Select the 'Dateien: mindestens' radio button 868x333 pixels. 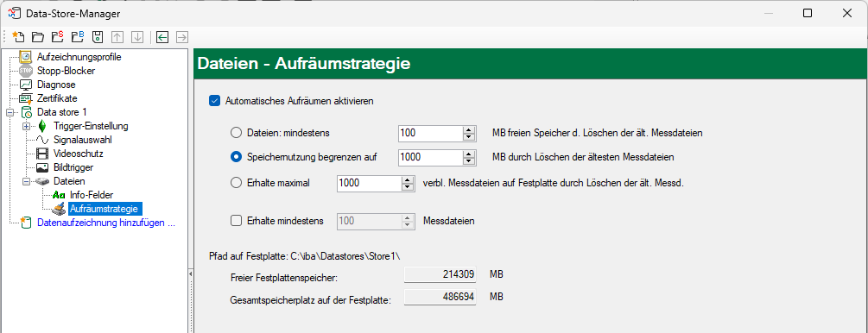coord(236,133)
